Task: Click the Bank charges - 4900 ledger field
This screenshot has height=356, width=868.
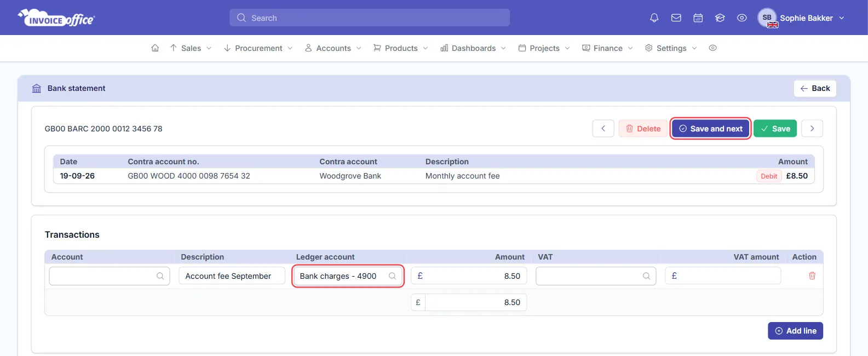Action: [x=348, y=276]
